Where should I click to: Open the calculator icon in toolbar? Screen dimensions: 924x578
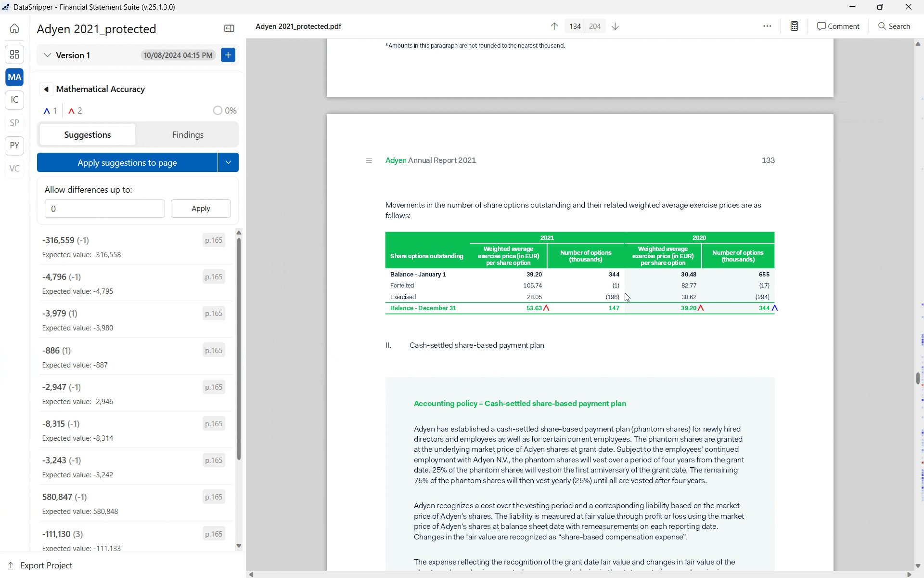click(x=795, y=26)
